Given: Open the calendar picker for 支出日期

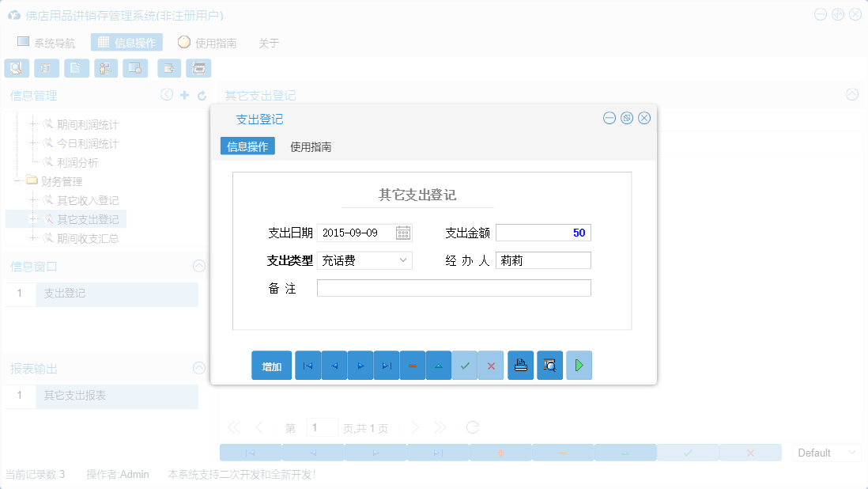Looking at the screenshot, I should click(x=402, y=232).
